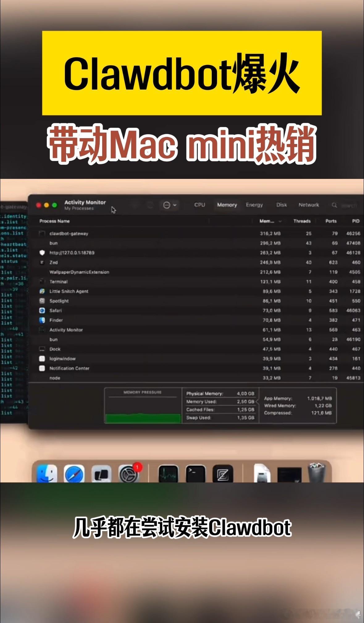Image resolution: width=364 pixels, height=623 pixels.
Task: Click the shield icon beside http://127.0.0.1:18789
Action: [42, 253]
